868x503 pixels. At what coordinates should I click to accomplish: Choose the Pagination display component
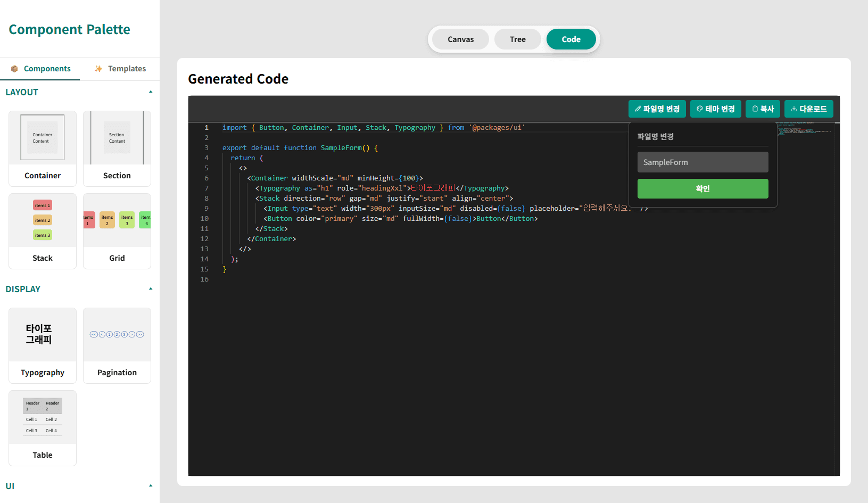[117, 345]
